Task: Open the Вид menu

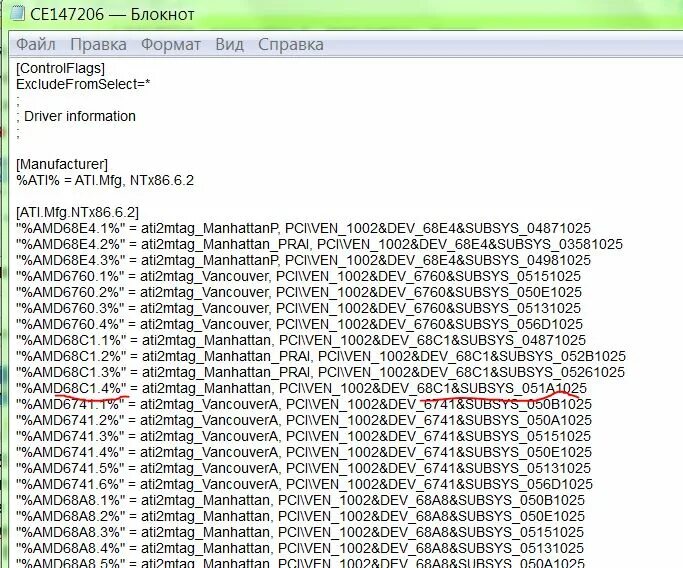Action: 230,44
